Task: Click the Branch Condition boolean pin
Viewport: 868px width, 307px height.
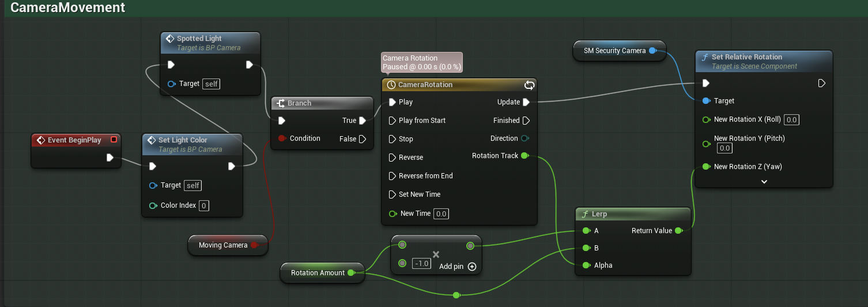Action: pyautogui.click(x=281, y=138)
